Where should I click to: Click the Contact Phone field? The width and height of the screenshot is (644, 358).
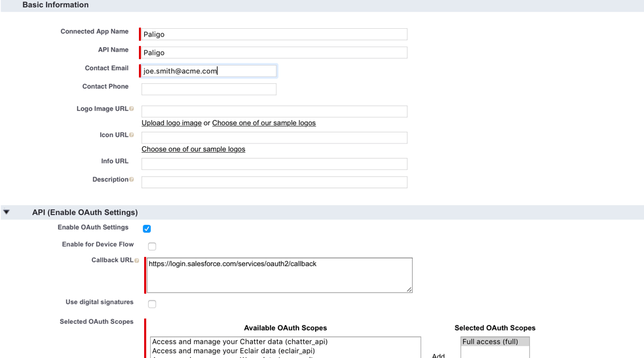[209, 89]
